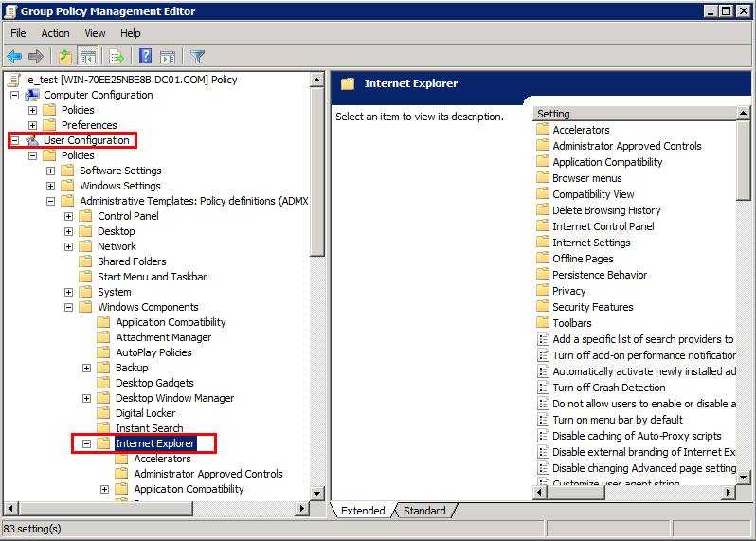
Task: Click settings list scrollbar down arrow
Action: tap(743, 478)
